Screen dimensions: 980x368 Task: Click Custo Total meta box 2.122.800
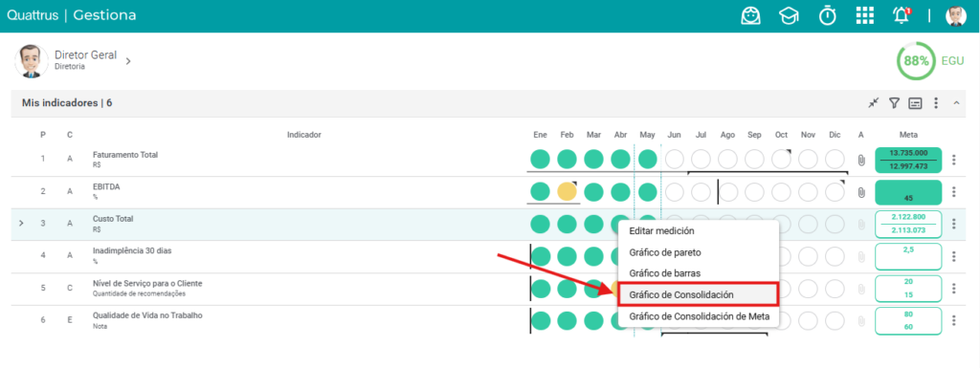click(x=908, y=224)
